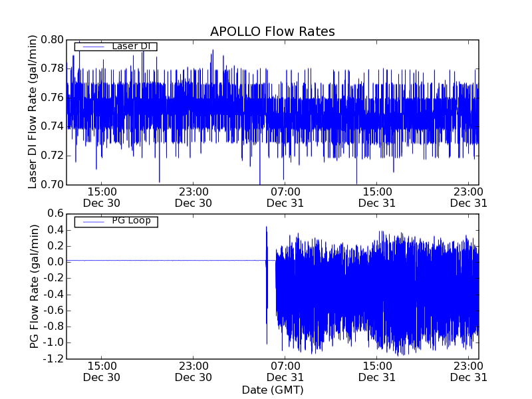Select the Laser DI legend entry
The height and width of the screenshot is (399, 532).
[116, 46]
